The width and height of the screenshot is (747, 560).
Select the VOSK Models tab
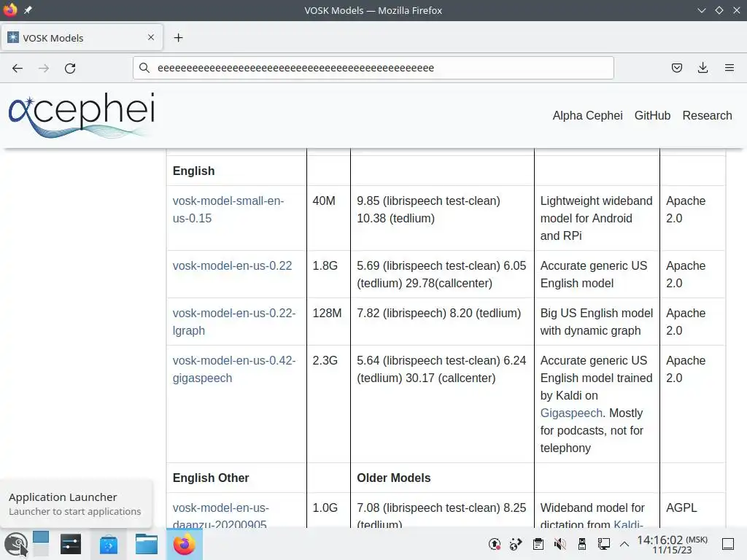click(82, 38)
